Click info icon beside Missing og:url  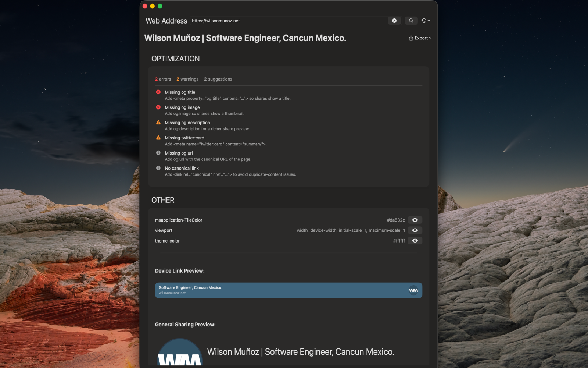click(158, 153)
